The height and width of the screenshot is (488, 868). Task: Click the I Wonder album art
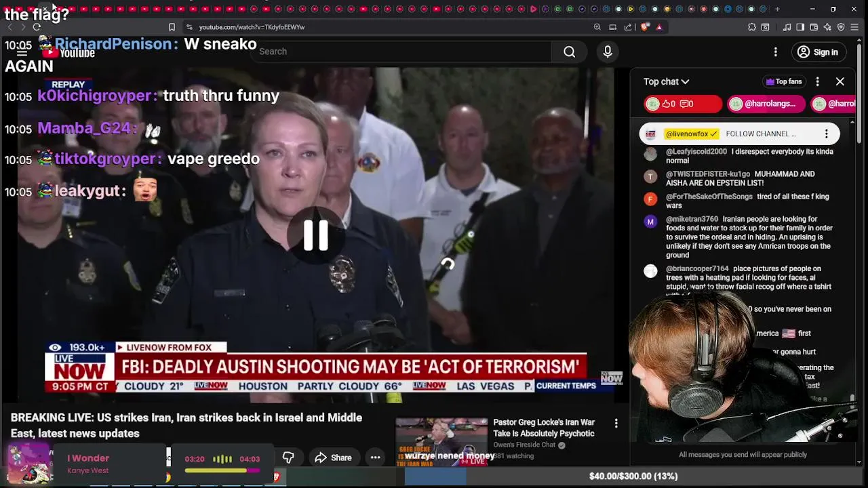28,464
